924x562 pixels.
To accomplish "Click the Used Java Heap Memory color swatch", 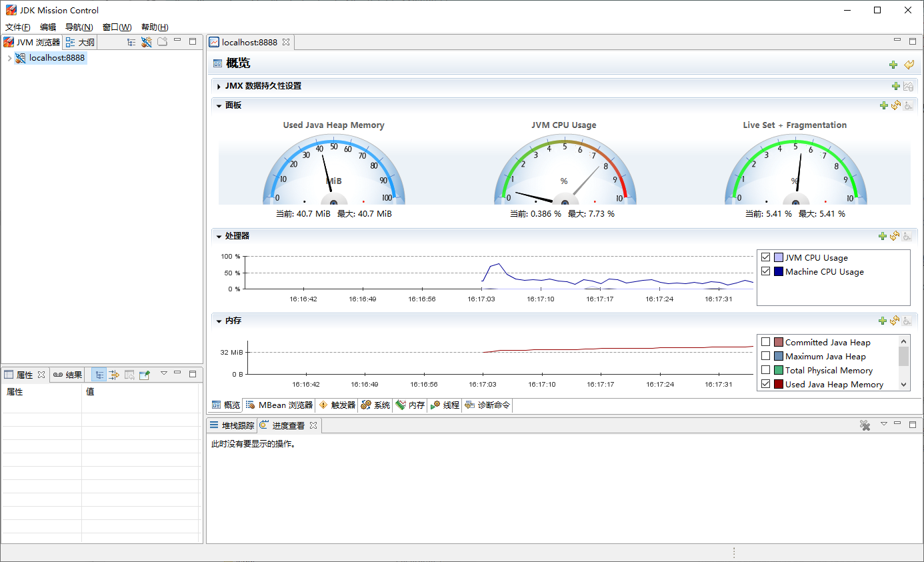I will pos(778,384).
